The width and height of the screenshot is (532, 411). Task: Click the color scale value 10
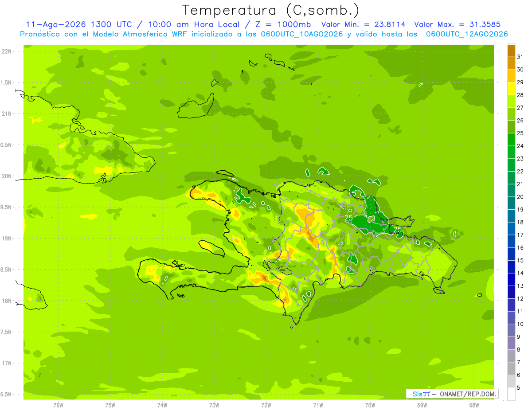520,324
